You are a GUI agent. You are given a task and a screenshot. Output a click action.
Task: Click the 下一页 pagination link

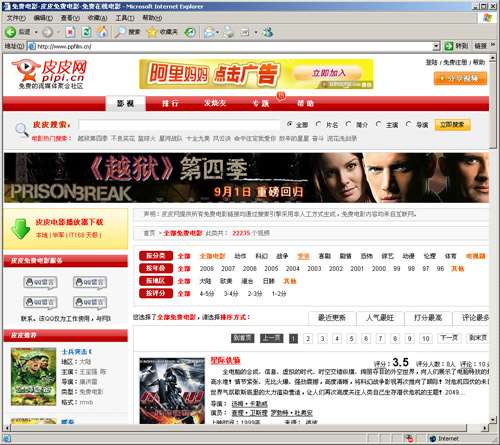(449, 338)
